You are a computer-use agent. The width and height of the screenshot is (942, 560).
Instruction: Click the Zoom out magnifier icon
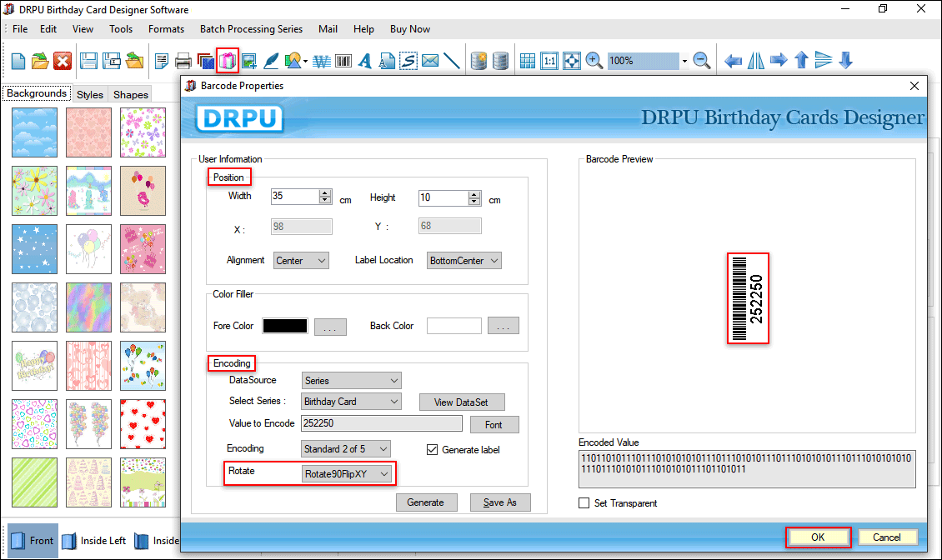coord(701,61)
